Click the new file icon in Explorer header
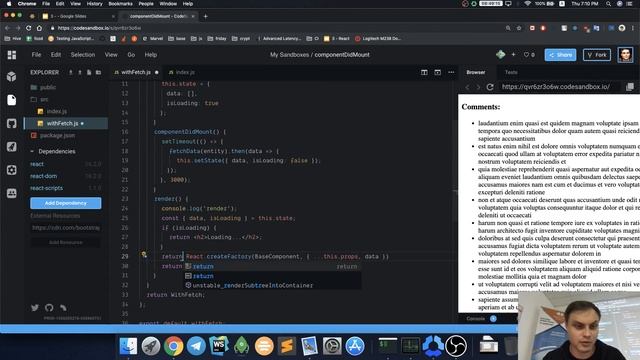Screen dimensions: 640x360 point(89,72)
